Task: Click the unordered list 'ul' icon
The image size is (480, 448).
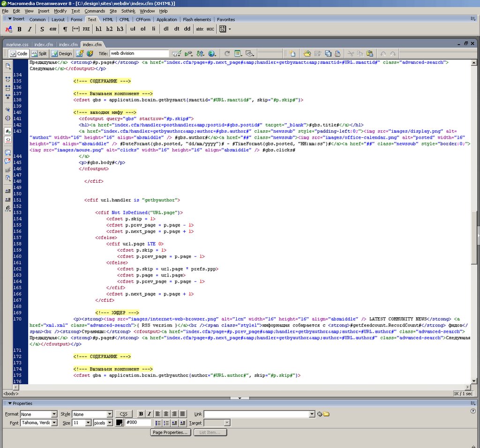Action: tap(133, 29)
